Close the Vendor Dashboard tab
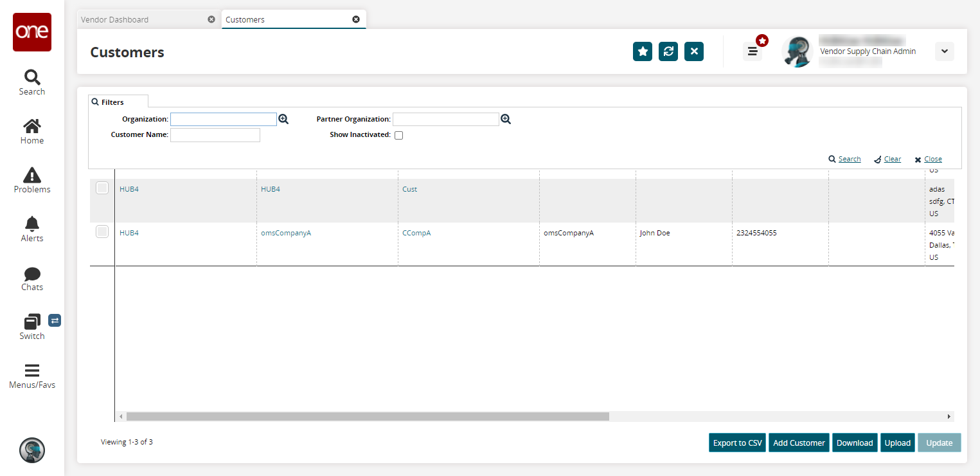The height and width of the screenshot is (476, 980). (x=211, y=19)
